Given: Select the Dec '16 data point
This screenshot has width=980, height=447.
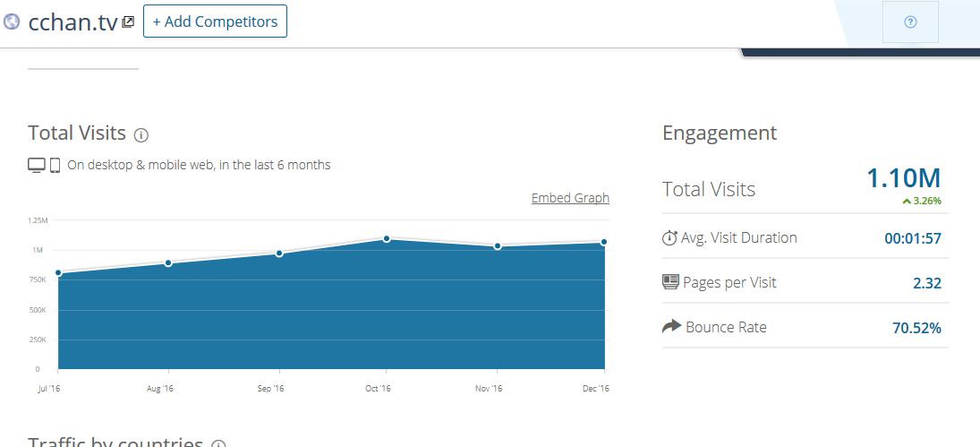Looking at the screenshot, I should click(605, 242).
